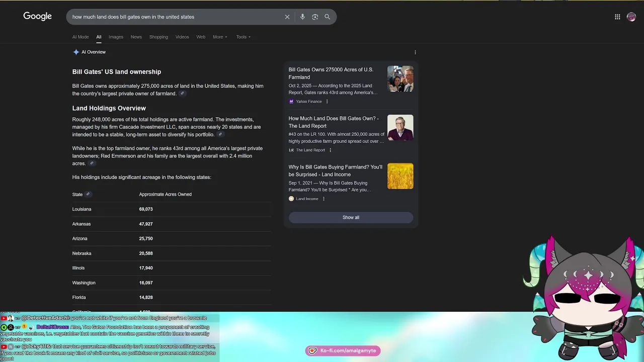Image resolution: width=644 pixels, height=362 pixels.
Task: Click Arizona in the state table
Action: (79, 238)
